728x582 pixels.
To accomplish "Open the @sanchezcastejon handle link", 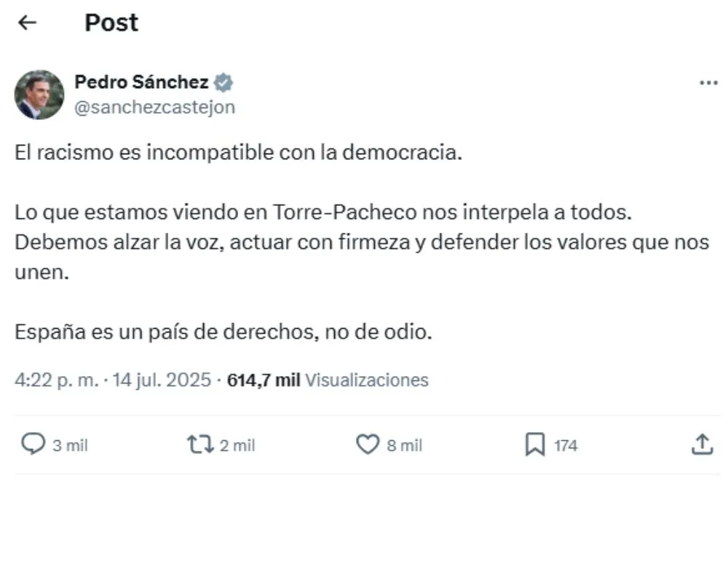I will [x=154, y=107].
